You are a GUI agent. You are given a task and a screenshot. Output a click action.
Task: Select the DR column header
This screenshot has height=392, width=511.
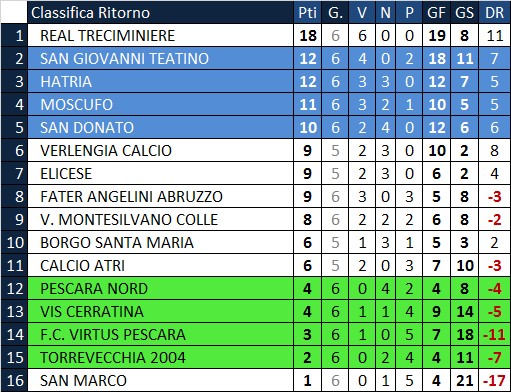click(494, 13)
